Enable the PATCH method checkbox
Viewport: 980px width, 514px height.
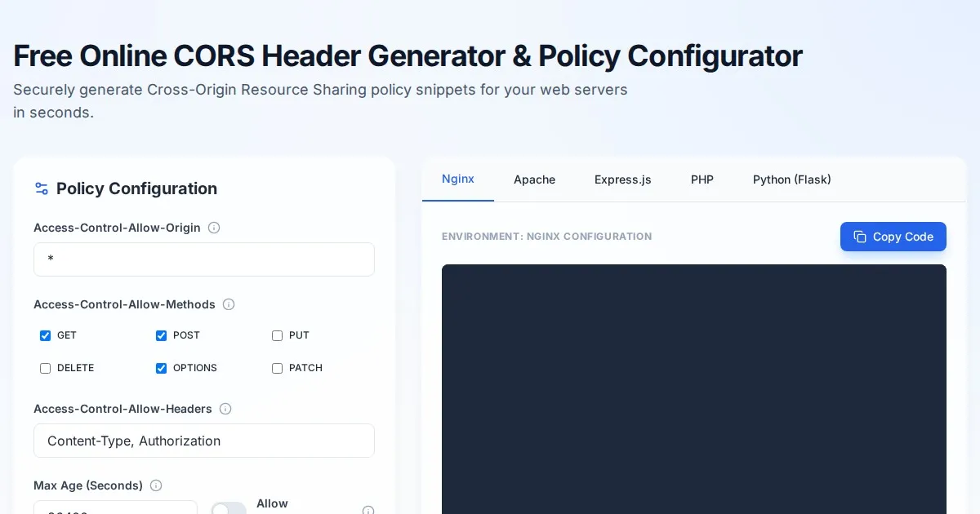click(x=278, y=368)
